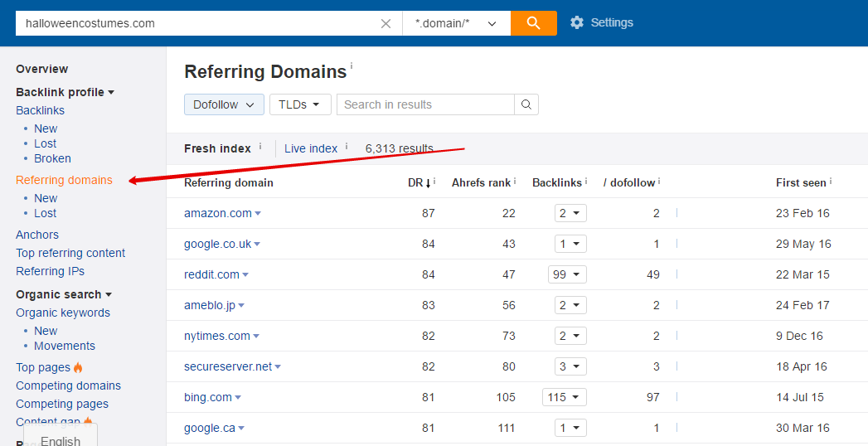Switch to Live index tab
The width and height of the screenshot is (868, 446).
tap(311, 149)
